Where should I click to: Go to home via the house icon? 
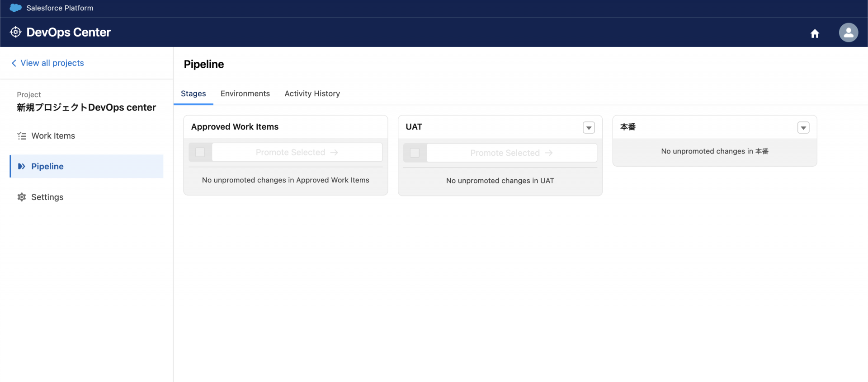pyautogui.click(x=815, y=33)
